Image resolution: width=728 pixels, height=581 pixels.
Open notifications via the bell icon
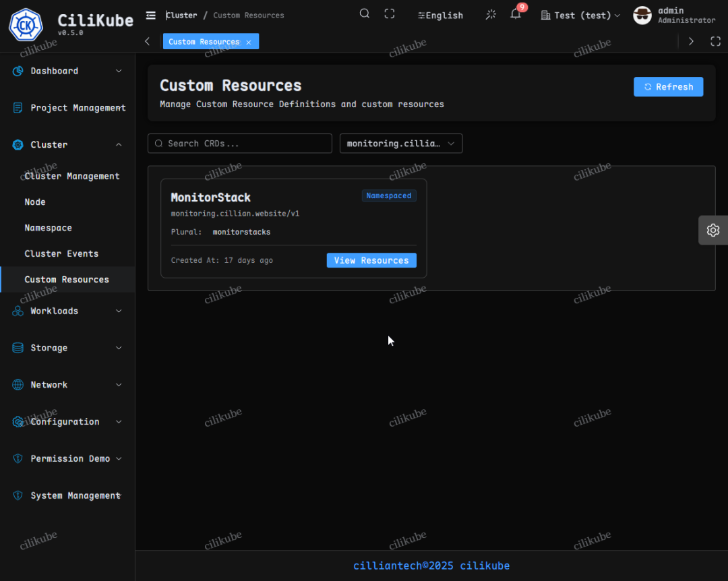(x=516, y=13)
